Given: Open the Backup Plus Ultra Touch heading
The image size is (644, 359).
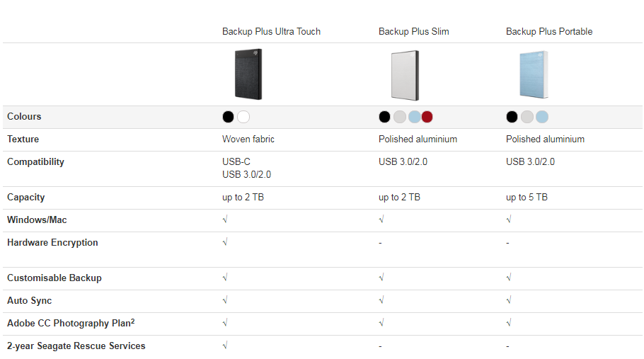Looking at the screenshot, I should coord(271,32).
